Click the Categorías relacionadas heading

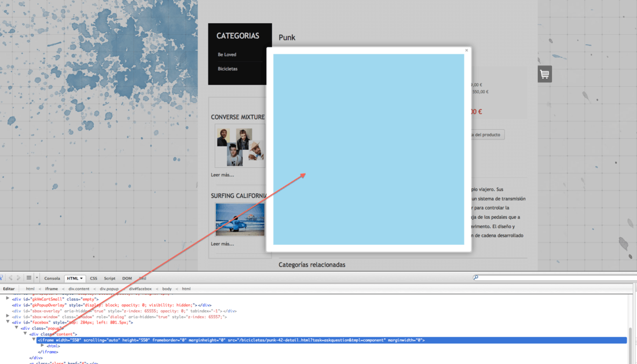pos(312,265)
